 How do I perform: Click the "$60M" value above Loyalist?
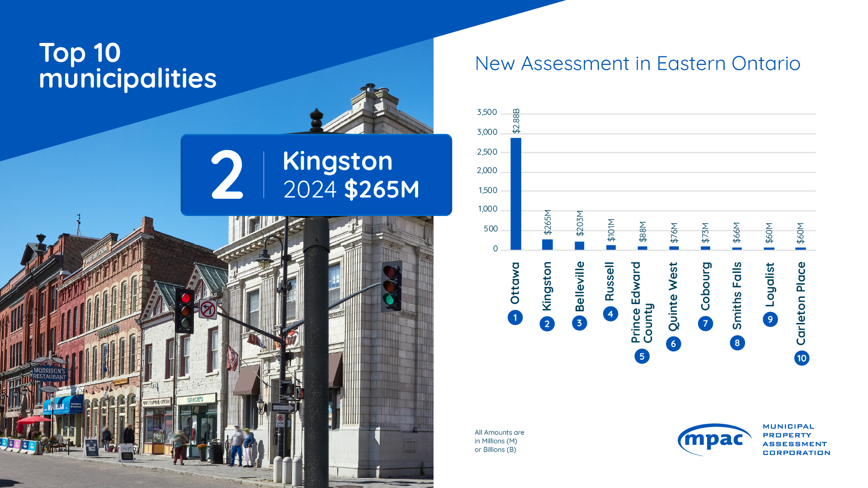(769, 233)
